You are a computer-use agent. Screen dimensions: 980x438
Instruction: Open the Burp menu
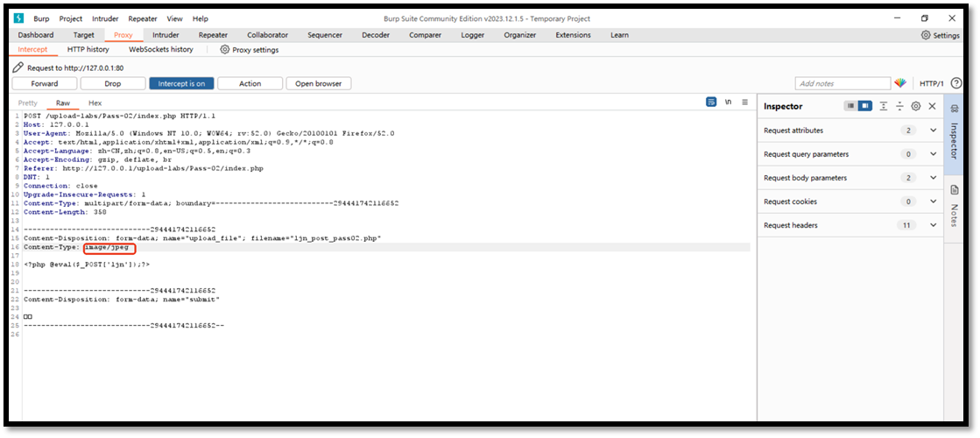[x=41, y=18]
